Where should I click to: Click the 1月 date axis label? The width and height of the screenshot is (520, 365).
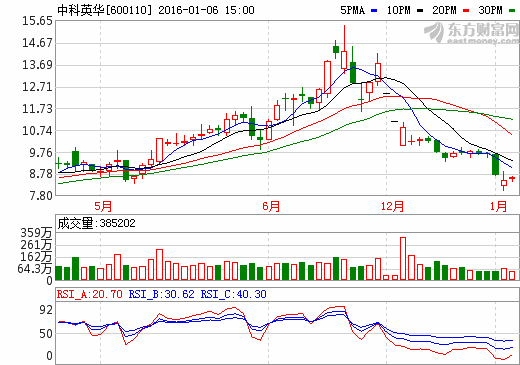(498, 206)
